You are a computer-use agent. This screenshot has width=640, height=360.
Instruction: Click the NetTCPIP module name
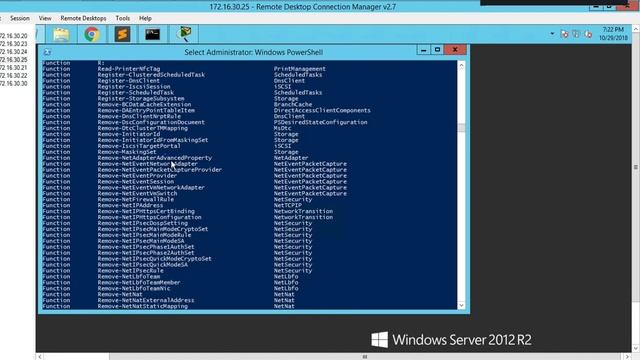point(287,205)
